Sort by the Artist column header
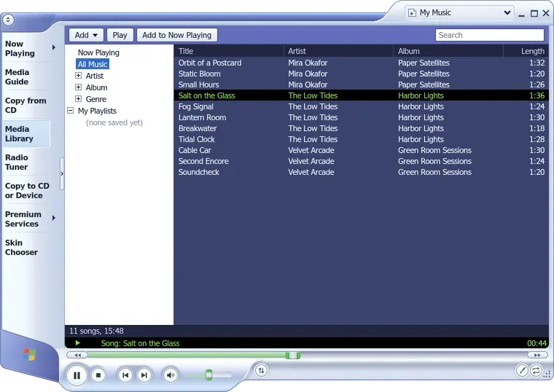The image size is (554, 392). click(x=339, y=51)
